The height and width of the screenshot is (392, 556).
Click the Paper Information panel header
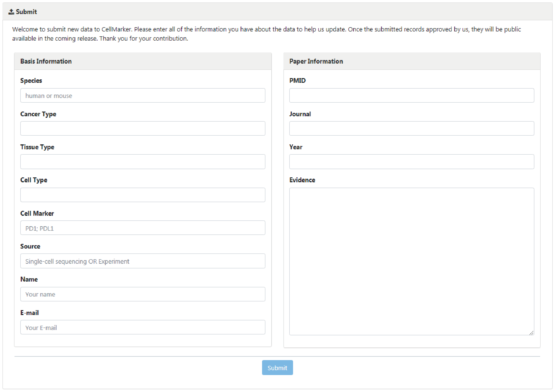tap(316, 61)
